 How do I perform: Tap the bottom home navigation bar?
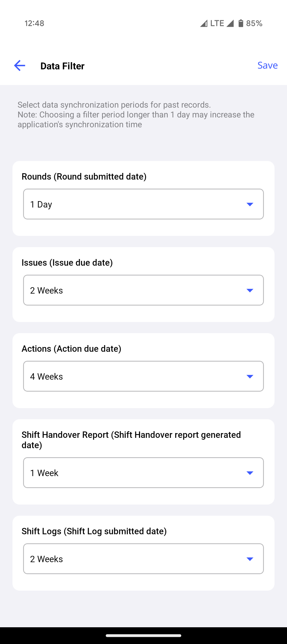143,635
